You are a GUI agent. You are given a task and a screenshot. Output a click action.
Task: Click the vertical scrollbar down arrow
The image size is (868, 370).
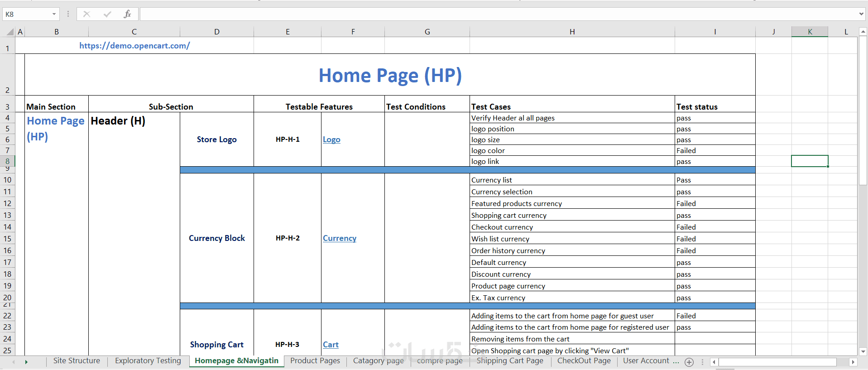tap(863, 351)
